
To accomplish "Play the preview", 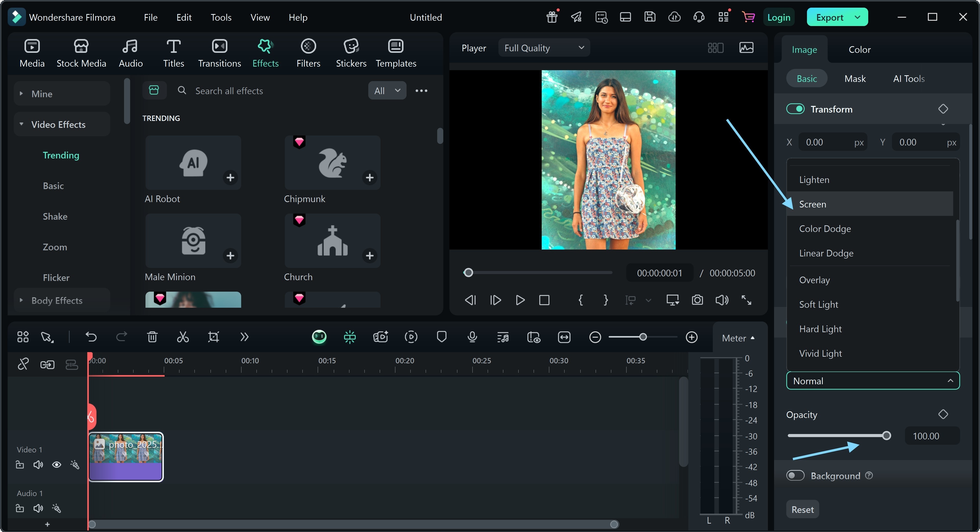I will pos(520,300).
